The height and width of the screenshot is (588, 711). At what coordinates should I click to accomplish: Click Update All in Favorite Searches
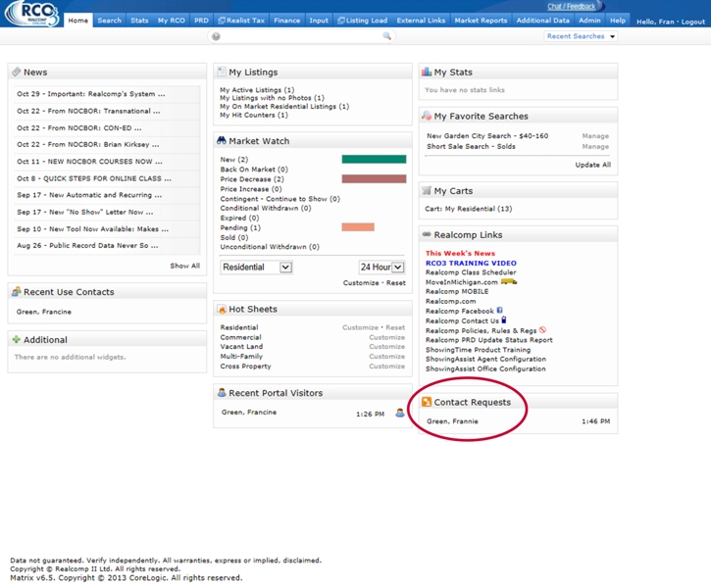click(x=593, y=165)
